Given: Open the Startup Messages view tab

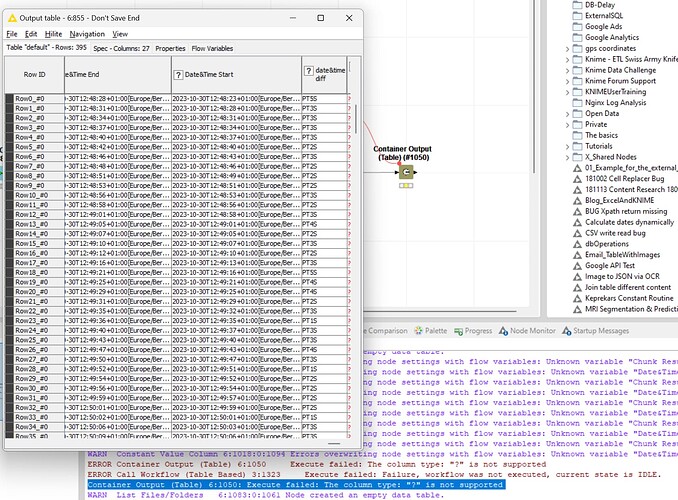Looking at the screenshot, I should (595, 331).
